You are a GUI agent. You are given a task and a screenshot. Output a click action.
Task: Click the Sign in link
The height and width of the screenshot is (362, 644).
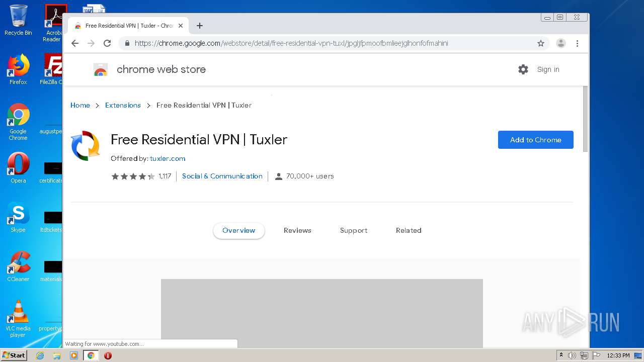548,69
